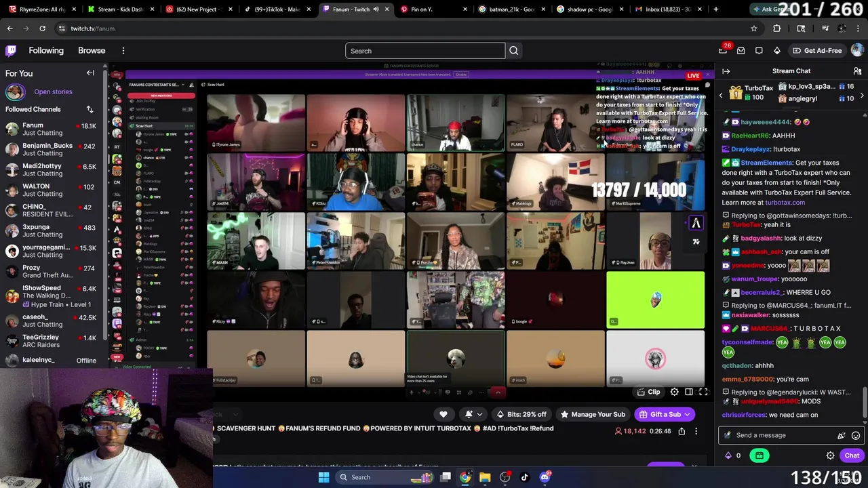This screenshot has width=868, height=488.
Task: Open File Explorer from taskbar
Action: [x=485, y=477]
